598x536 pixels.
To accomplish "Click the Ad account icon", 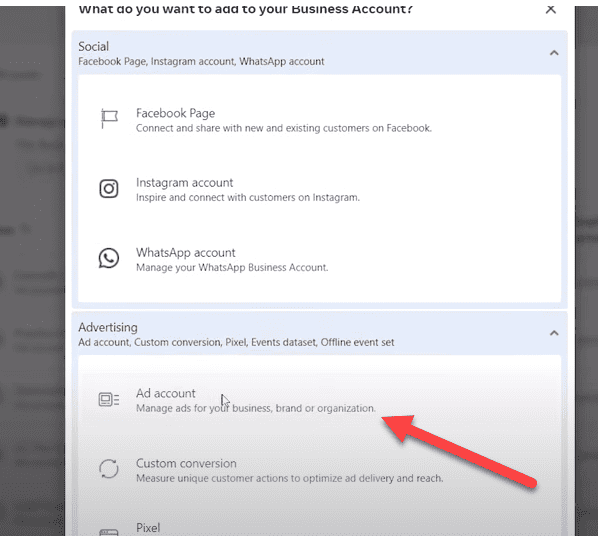I will 109,399.
